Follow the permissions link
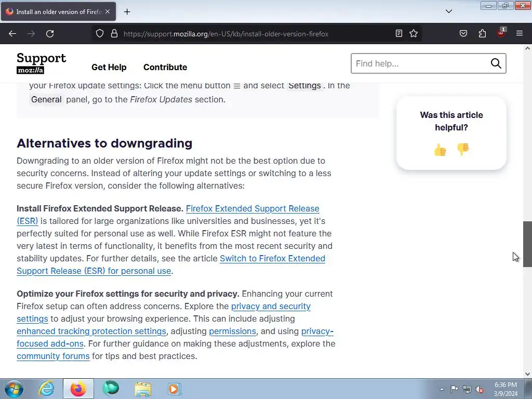 tap(232, 331)
